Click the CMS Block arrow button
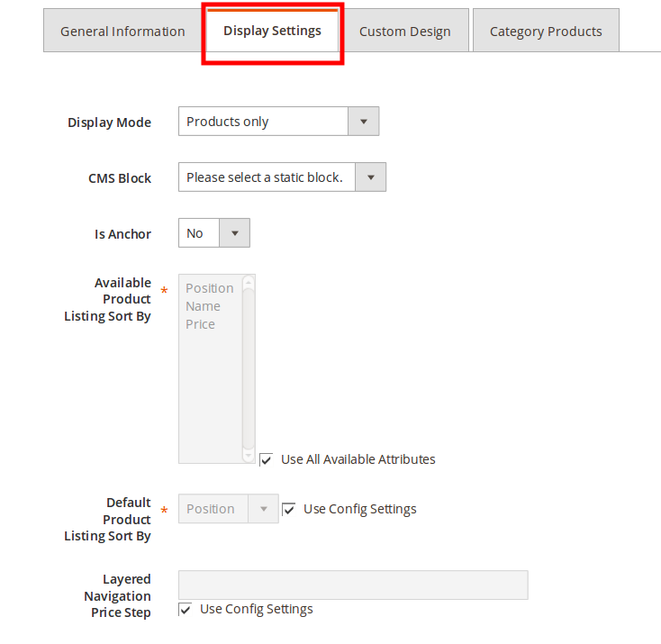 click(370, 177)
